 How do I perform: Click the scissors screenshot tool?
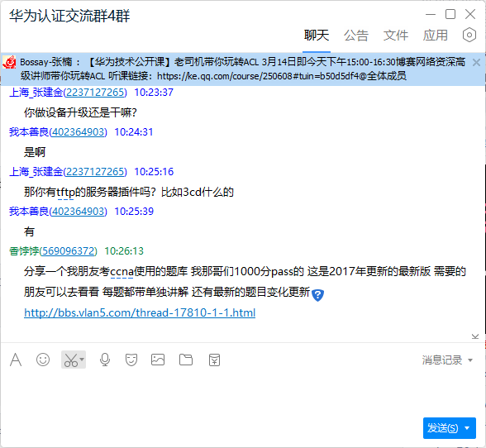tap(71, 360)
